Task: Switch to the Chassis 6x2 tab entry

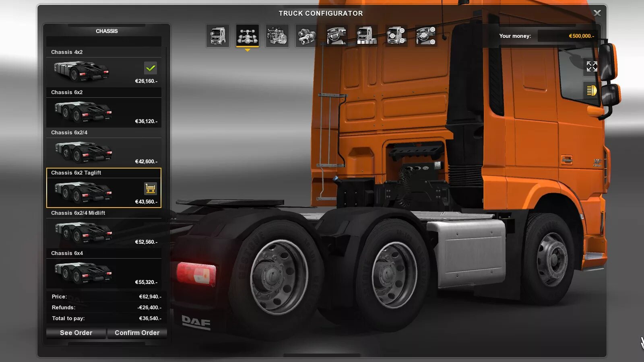Action: 103,92
